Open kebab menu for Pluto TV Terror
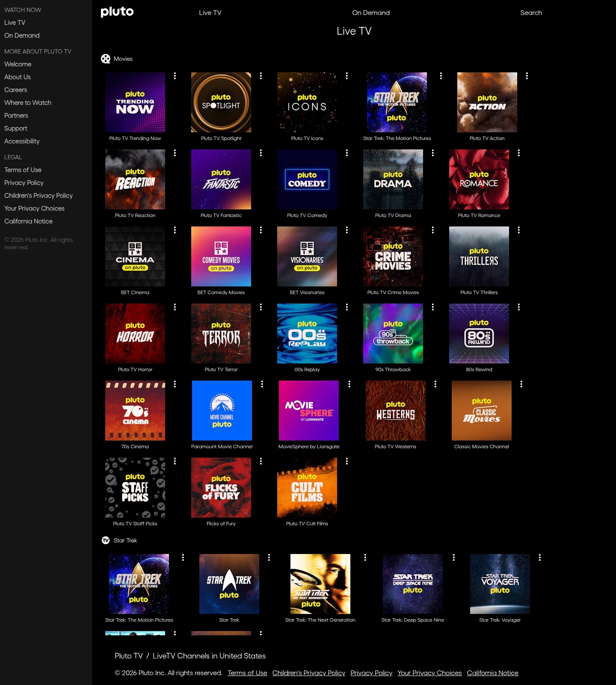The height and width of the screenshot is (685, 616). click(261, 307)
